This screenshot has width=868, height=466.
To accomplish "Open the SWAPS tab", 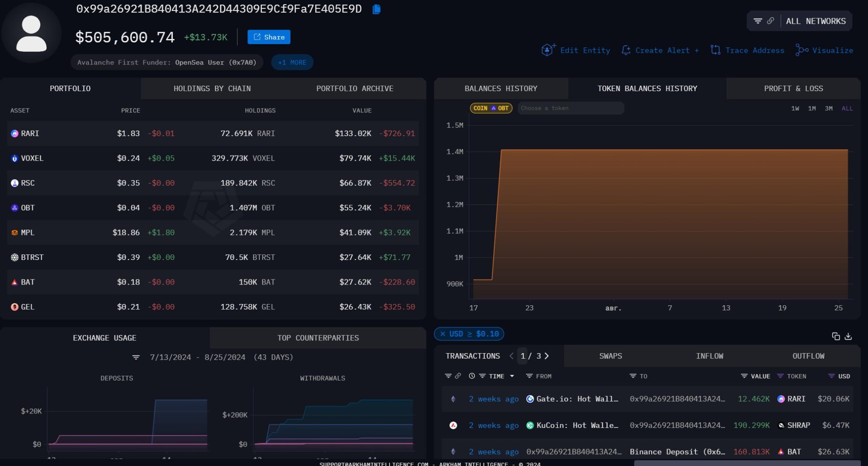I will click(611, 356).
